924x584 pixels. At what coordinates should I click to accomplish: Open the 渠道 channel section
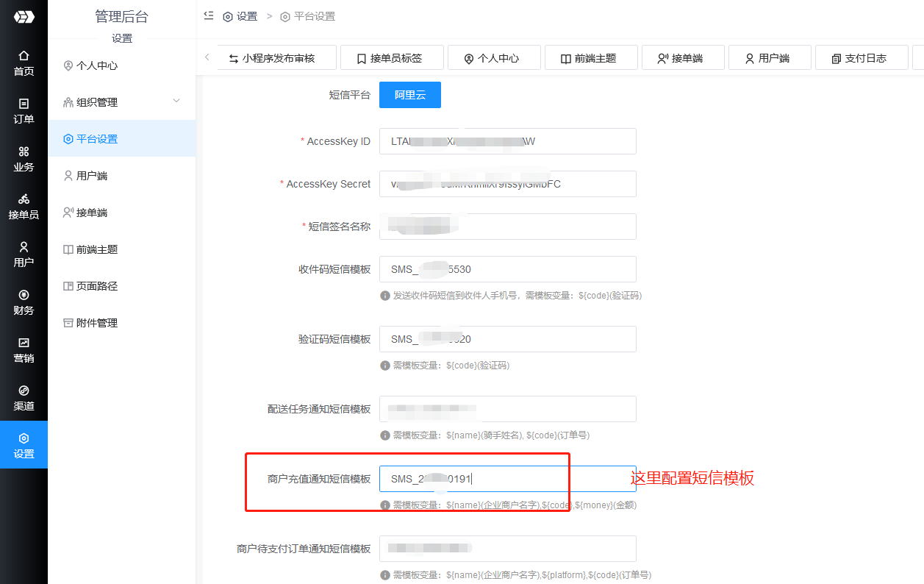pyautogui.click(x=24, y=398)
